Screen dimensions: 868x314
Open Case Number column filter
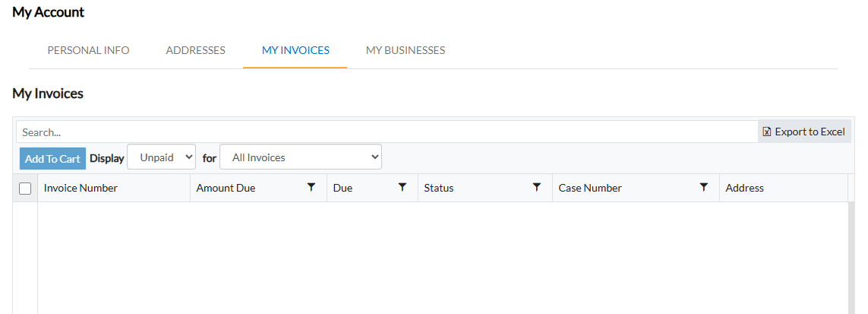704,187
